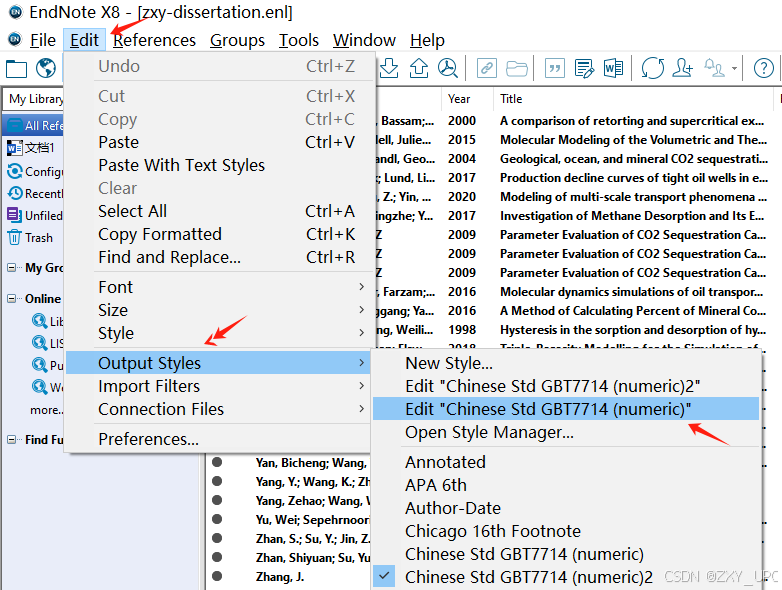Image resolution: width=782 pixels, height=590 pixels.
Task: Open the Unfiled references group
Action: click(35, 215)
